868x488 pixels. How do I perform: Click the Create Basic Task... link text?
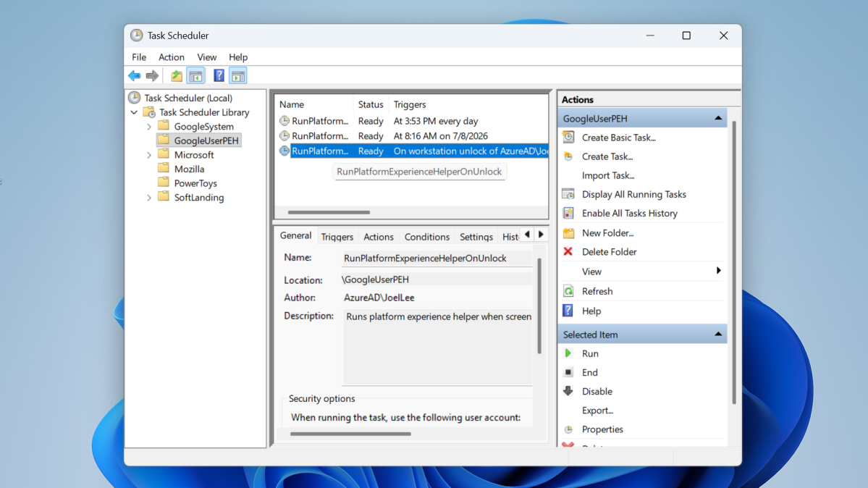pos(618,138)
